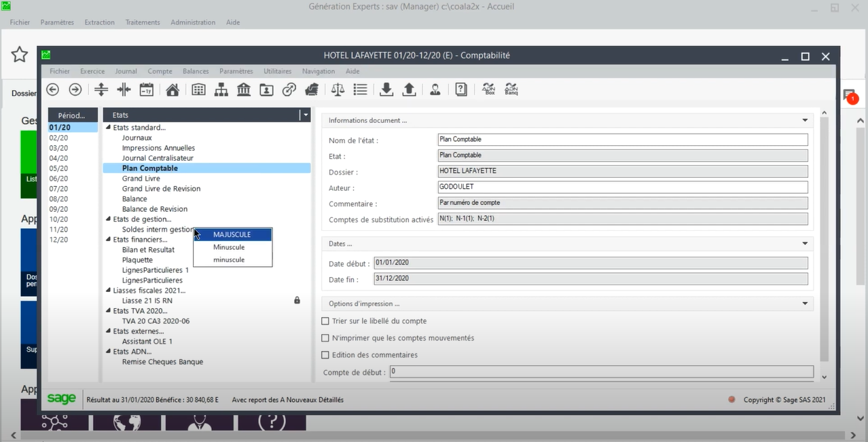Click the Compte de début field
The height and width of the screenshot is (442, 868).
pos(601,372)
